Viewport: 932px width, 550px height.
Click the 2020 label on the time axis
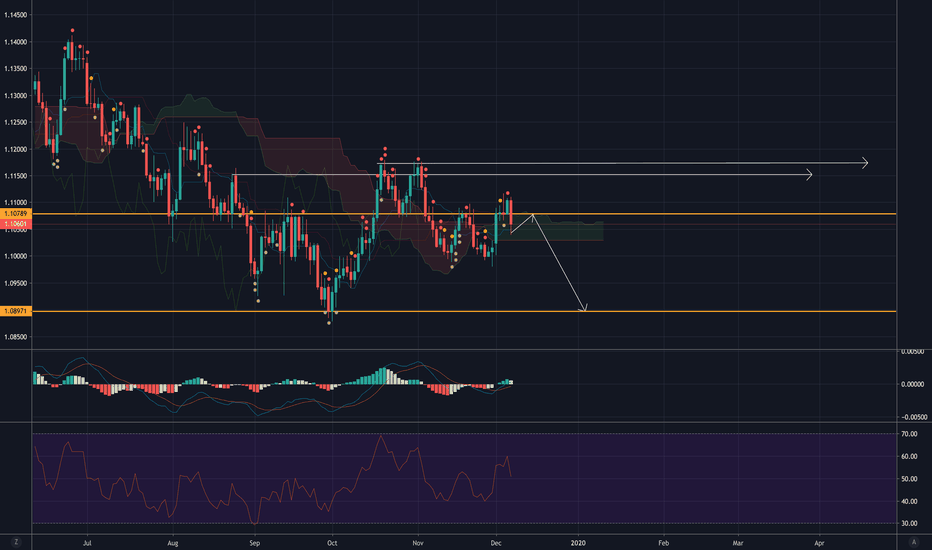click(578, 541)
